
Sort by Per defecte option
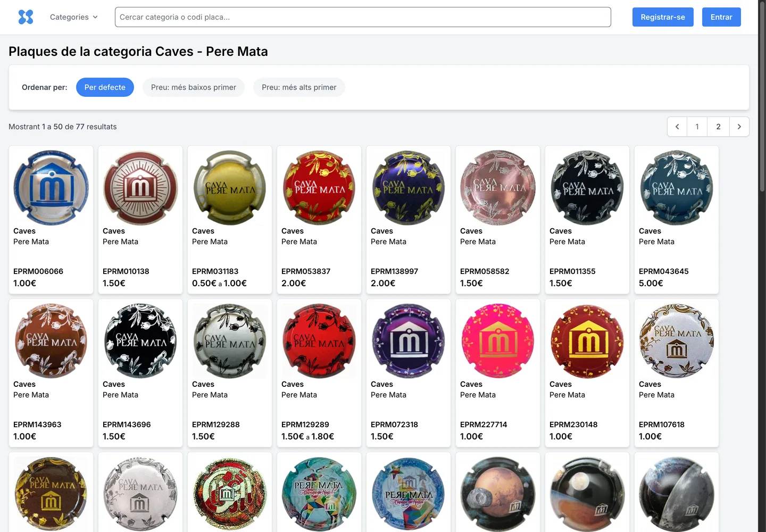(x=105, y=87)
